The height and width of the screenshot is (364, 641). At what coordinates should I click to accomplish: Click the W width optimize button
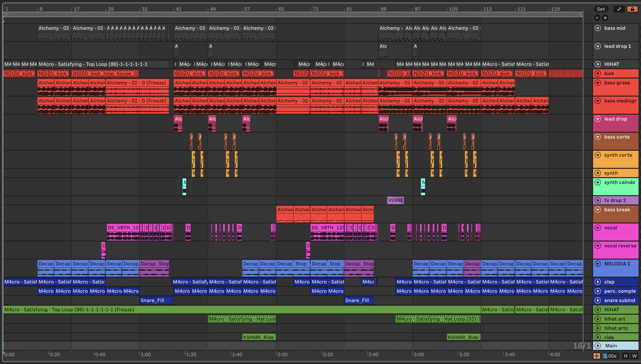[634, 356]
